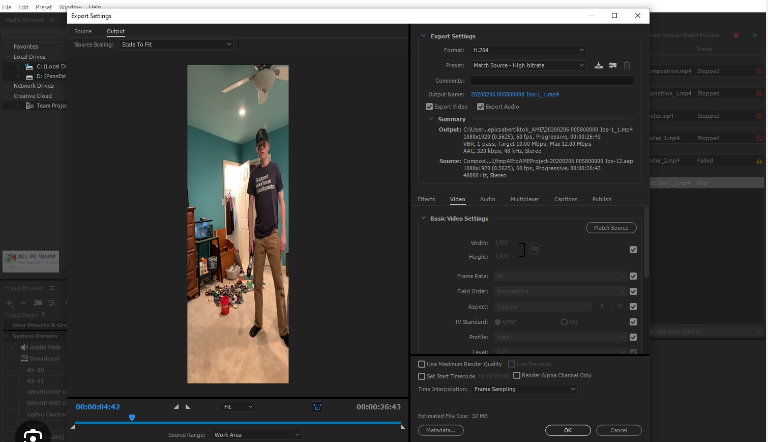Open the Time Interpolation dropdown

point(524,388)
